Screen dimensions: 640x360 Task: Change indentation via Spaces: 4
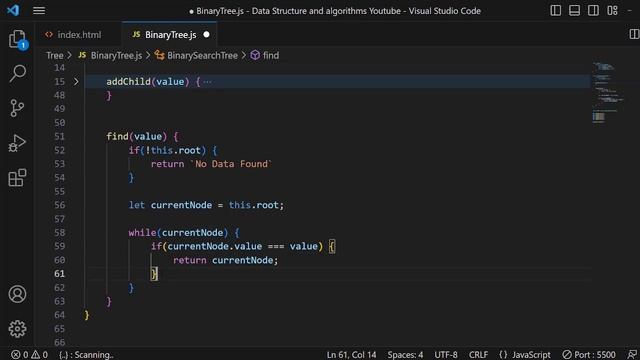pyautogui.click(x=405, y=355)
